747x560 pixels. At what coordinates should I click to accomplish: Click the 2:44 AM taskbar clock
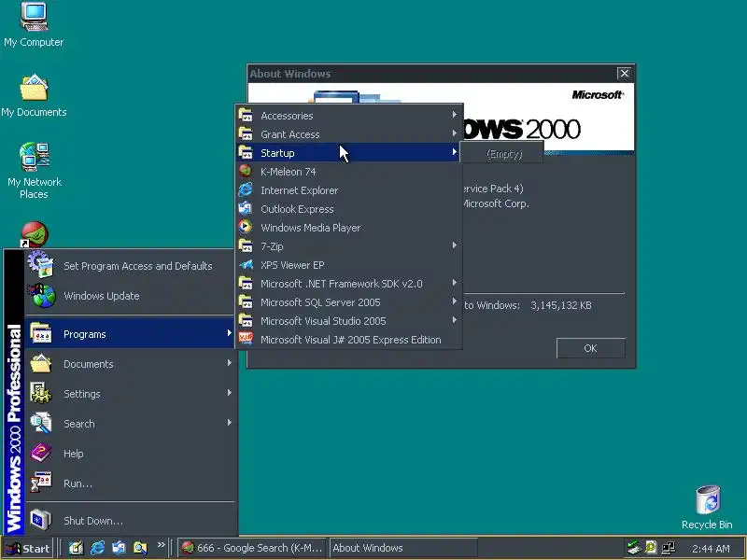711,549
